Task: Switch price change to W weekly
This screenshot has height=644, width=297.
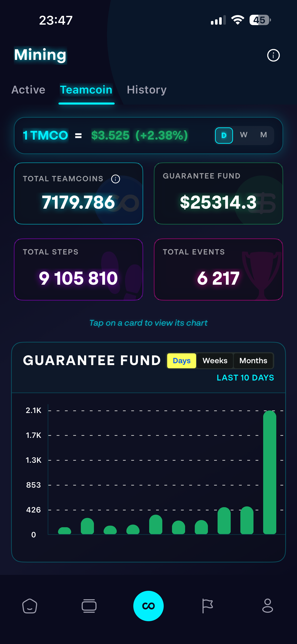Action: click(244, 135)
